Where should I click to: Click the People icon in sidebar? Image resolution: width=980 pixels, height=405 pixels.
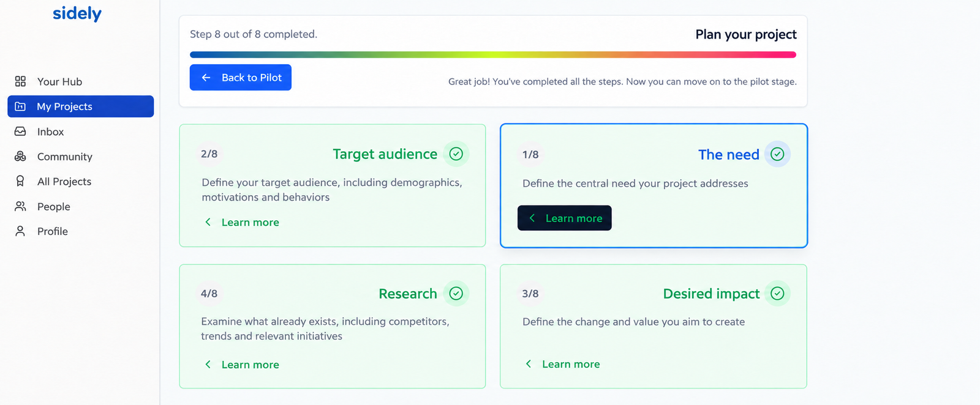[x=20, y=206]
